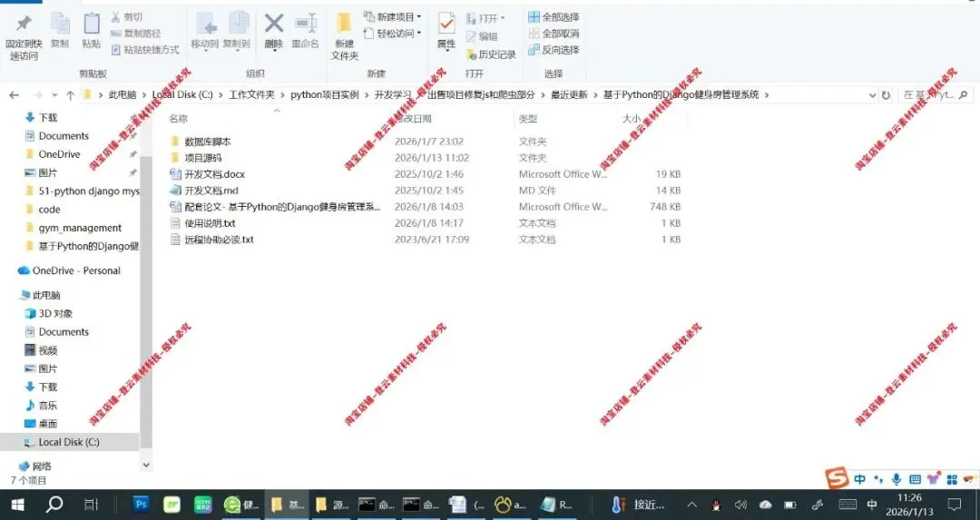
Task: Click the search box in Explorer
Action: click(x=935, y=95)
